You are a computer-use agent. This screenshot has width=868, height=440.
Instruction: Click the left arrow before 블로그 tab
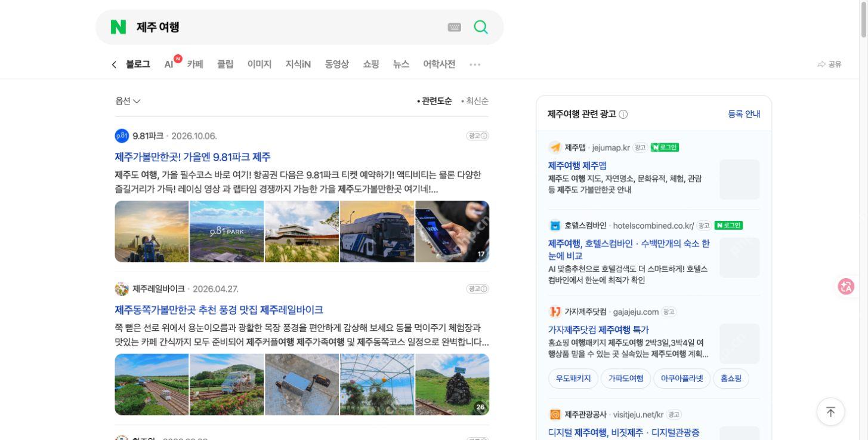pyautogui.click(x=114, y=64)
